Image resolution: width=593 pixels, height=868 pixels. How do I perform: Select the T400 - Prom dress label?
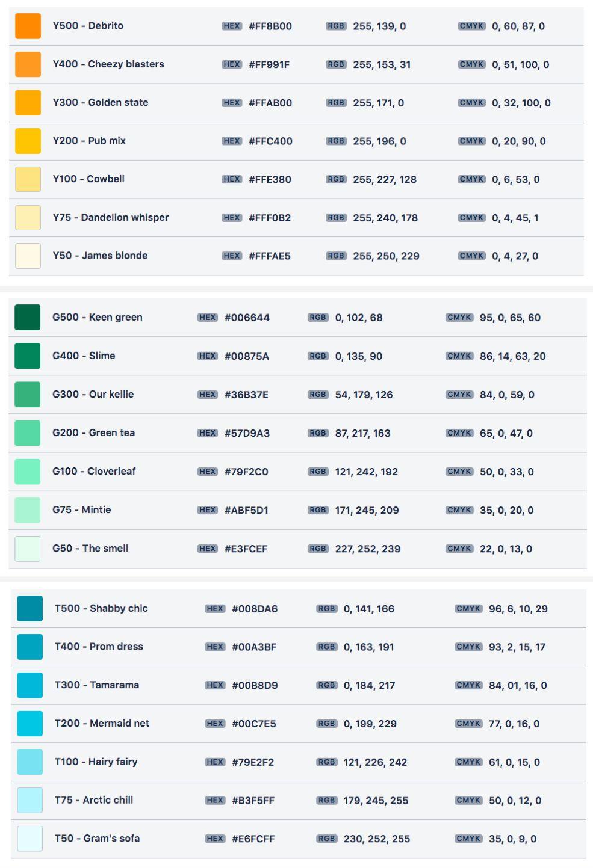click(99, 647)
